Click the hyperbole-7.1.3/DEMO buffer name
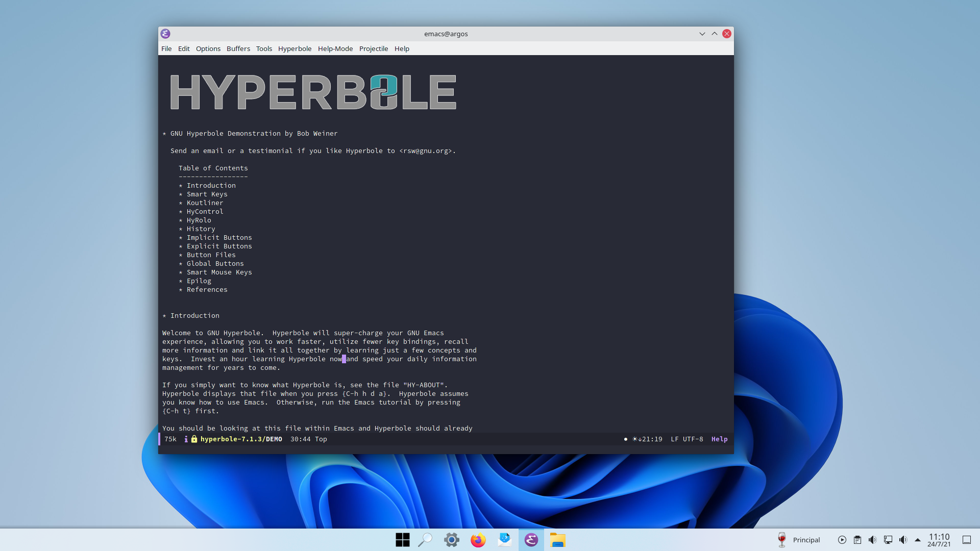The height and width of the screenshot is (551, 980). point(241,439)
